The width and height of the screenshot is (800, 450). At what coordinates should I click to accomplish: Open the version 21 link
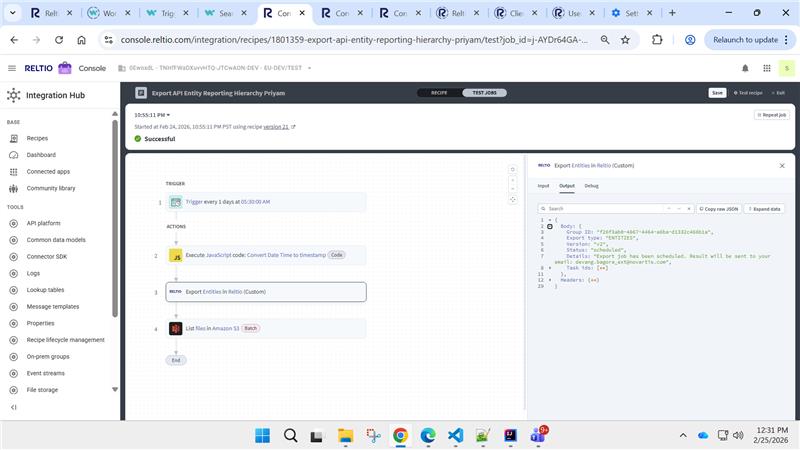(x=276, y=127)
